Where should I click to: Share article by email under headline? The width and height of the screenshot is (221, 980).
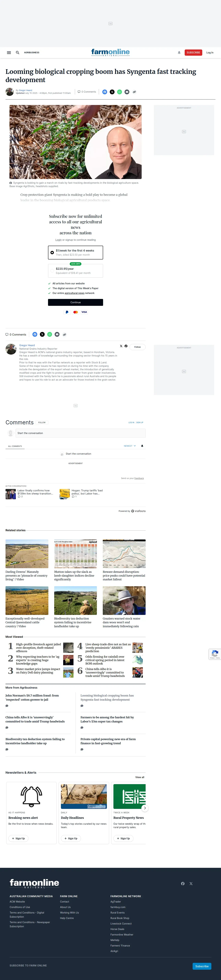click(127, 92)
